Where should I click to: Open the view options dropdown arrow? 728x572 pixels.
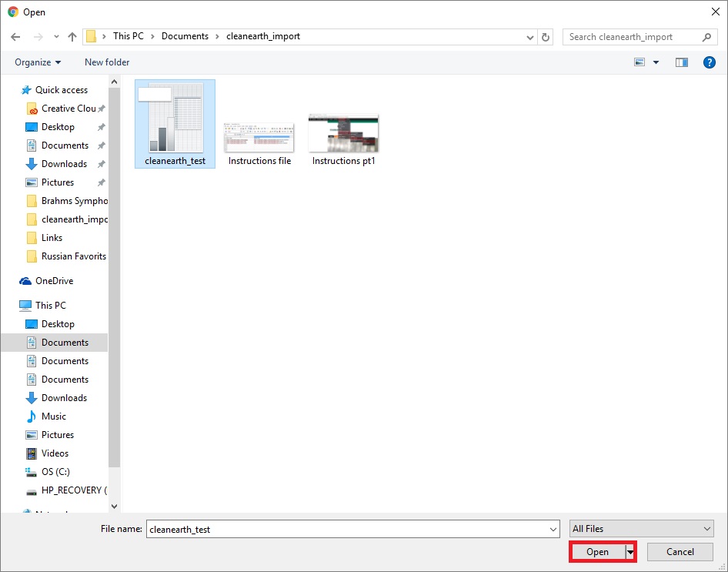tap(656, 62)
